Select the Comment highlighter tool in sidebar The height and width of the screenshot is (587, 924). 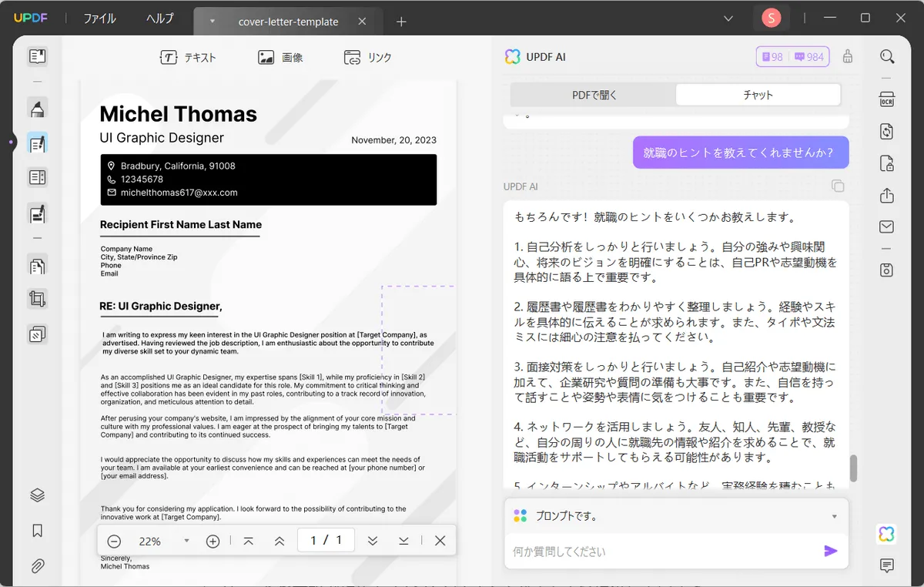pos(37,109)
